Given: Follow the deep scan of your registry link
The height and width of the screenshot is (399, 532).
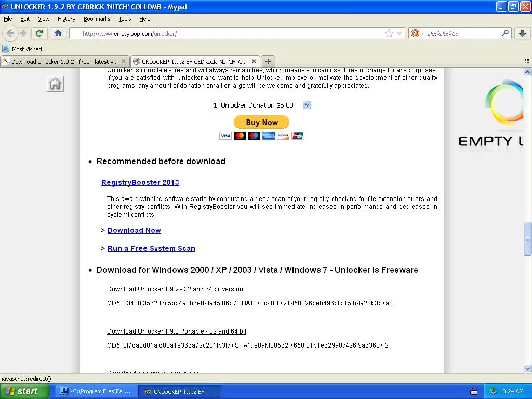Looking at the screenshot, I should (x=292, y=199).
